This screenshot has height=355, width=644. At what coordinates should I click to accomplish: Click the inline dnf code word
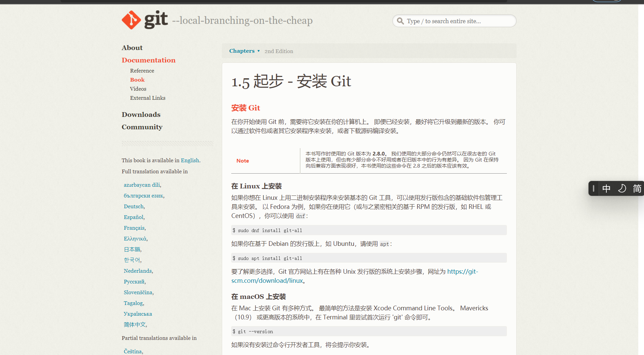pos(300,216)
